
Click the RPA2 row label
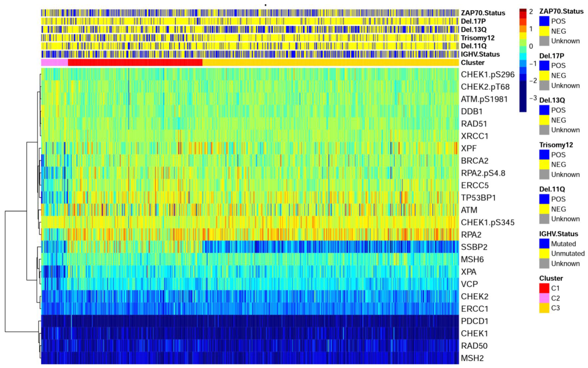(471, 235)
